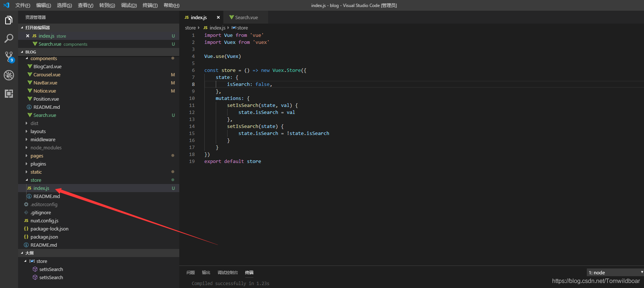Open BlogCard.vue in the explorer
The width and height of the screenshot is (644, 288).
point(99,66)
